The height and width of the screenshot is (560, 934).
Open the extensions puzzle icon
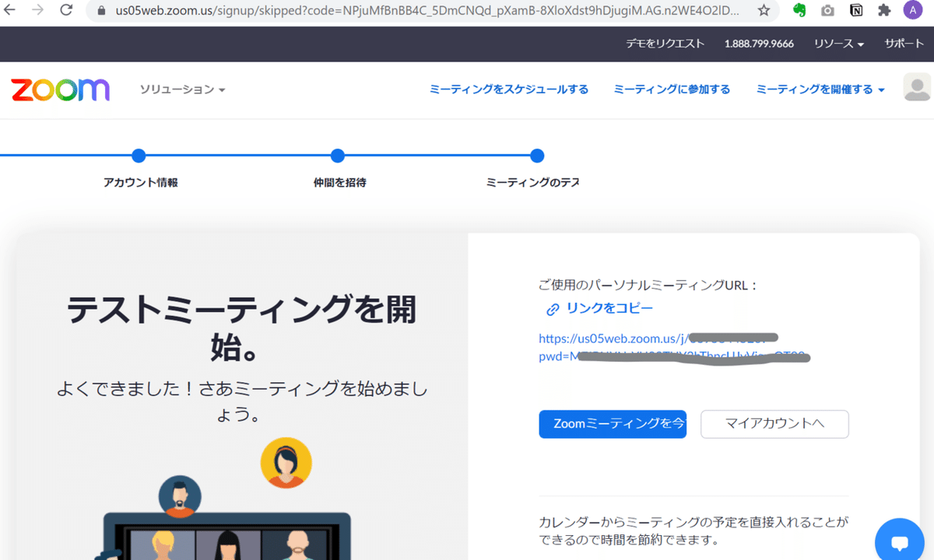(x=883, y=11)
